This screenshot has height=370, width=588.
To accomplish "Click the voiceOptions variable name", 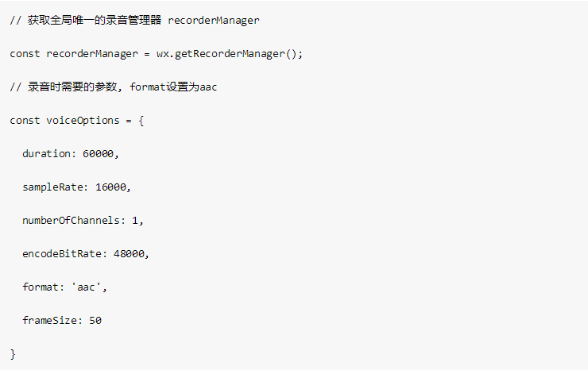I will (x=83, y=121).
